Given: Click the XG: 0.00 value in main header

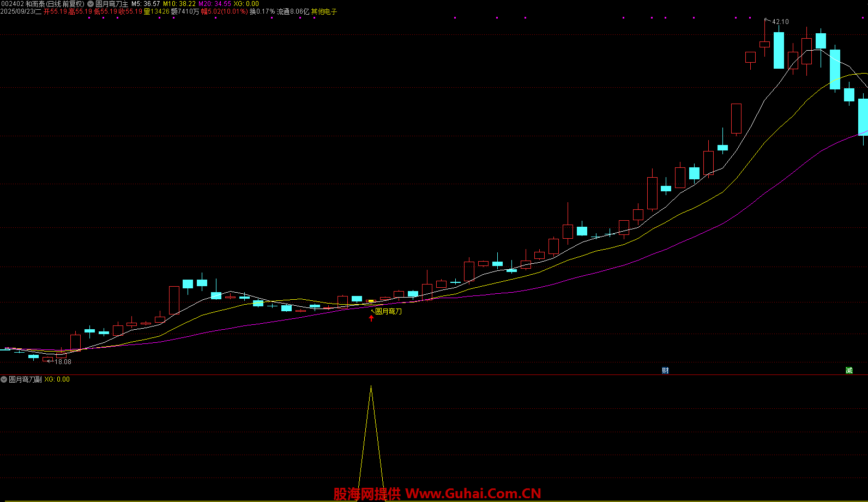Looking at the screenshot, I should (246, 4).
